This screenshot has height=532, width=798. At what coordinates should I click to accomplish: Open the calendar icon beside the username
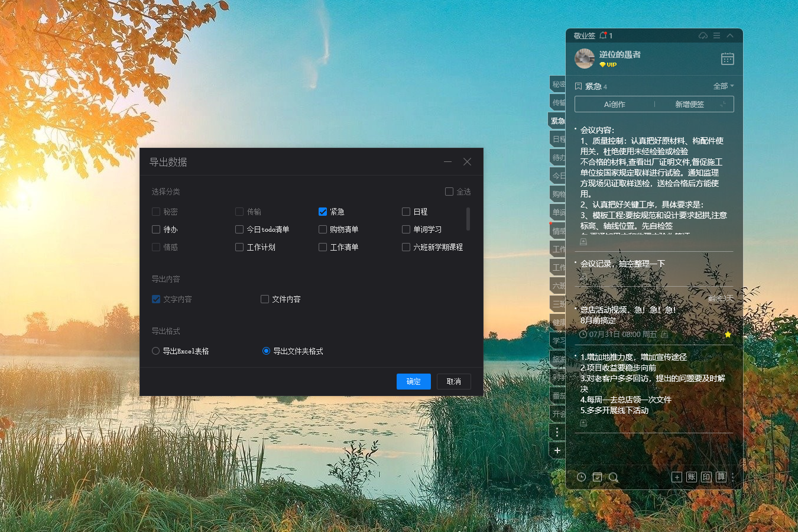click(x=728, y=59)
